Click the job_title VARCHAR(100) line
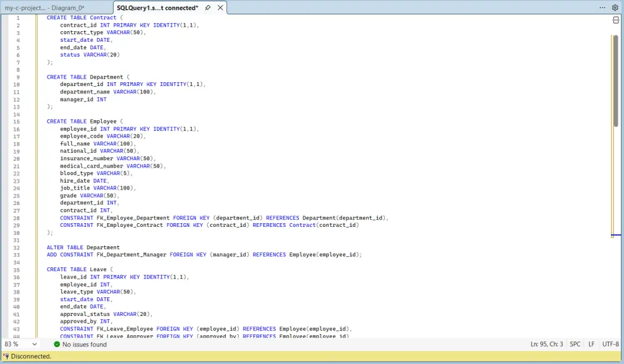The image size is (624, 364). [98, 188]
